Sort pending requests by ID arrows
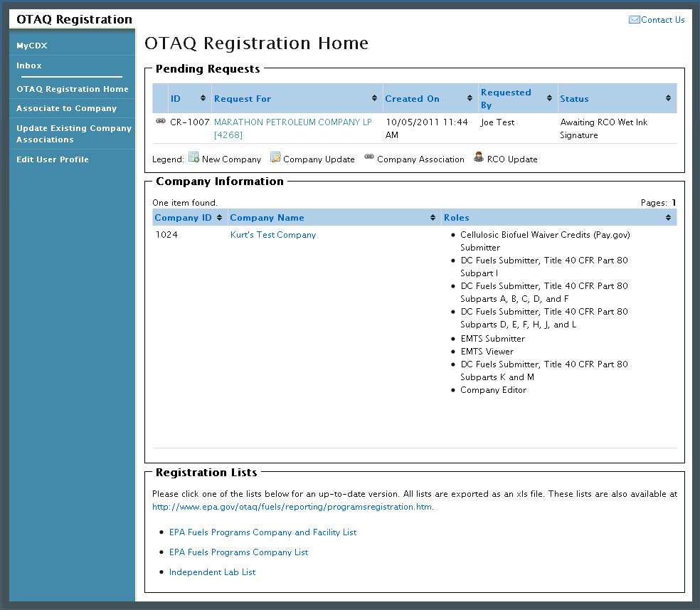Image resolution: width=700 pixels, height=610 pixels. pyautogui.click(x=203, y=98)
